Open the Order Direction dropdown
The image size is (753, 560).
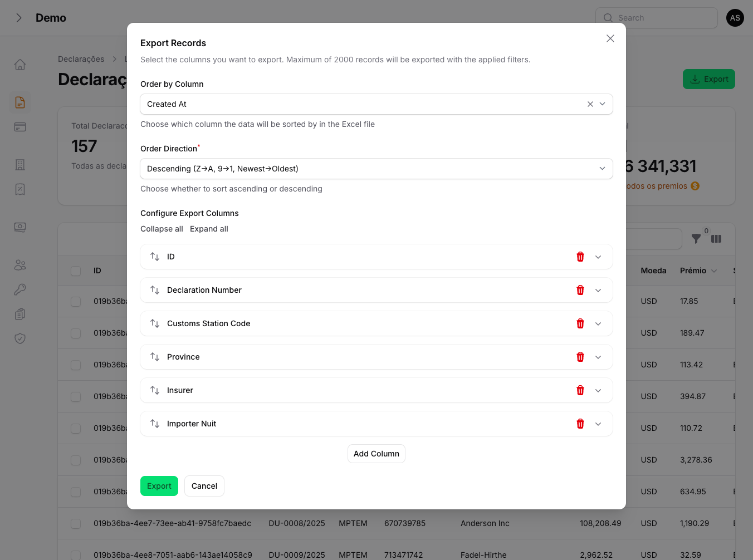(x=376, y=169)
